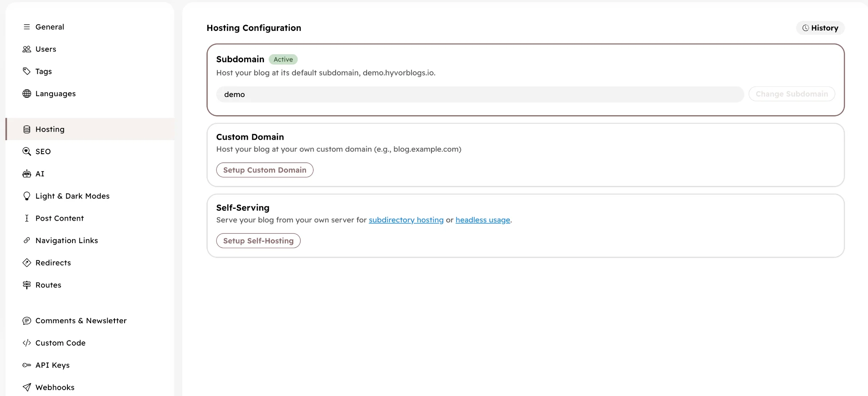Open Redirects settings label
The width and height of the screenshot is (868, 396).
click(53, 263)
